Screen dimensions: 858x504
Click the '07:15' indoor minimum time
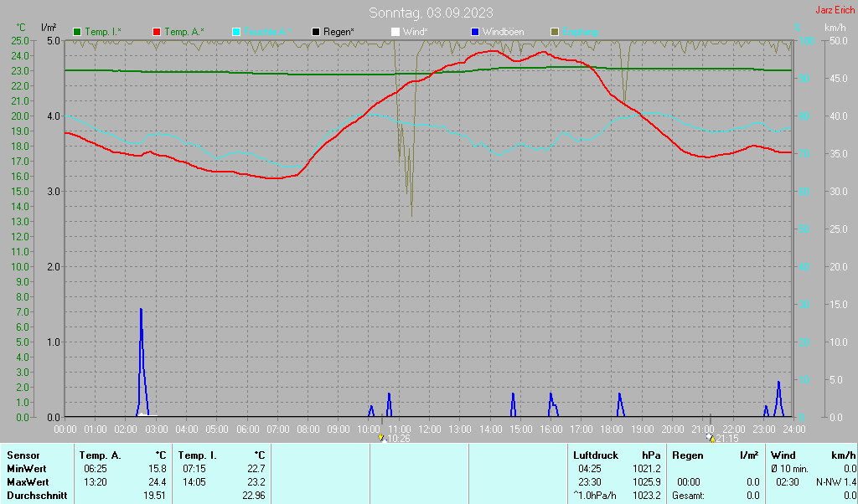194,469
